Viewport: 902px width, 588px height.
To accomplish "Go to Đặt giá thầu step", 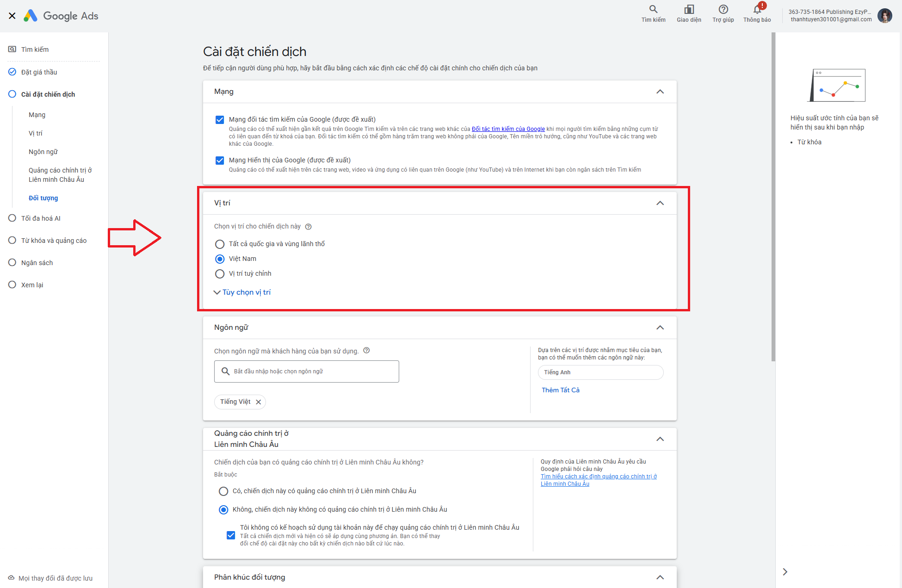I will click(39, 72).
